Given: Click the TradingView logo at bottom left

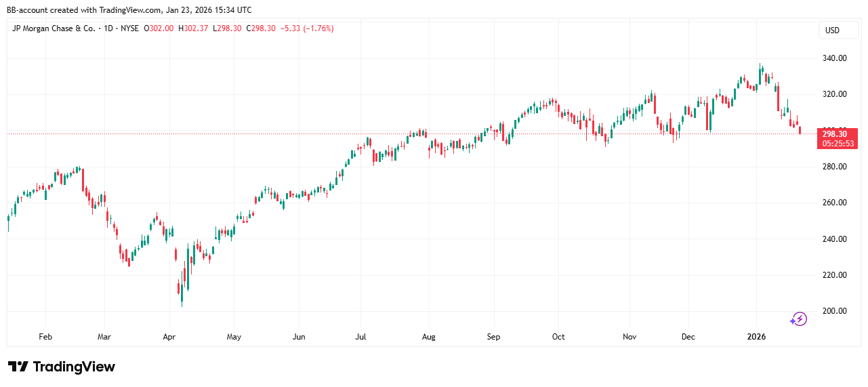Looking at the screenshot, I should pos(62,367).
